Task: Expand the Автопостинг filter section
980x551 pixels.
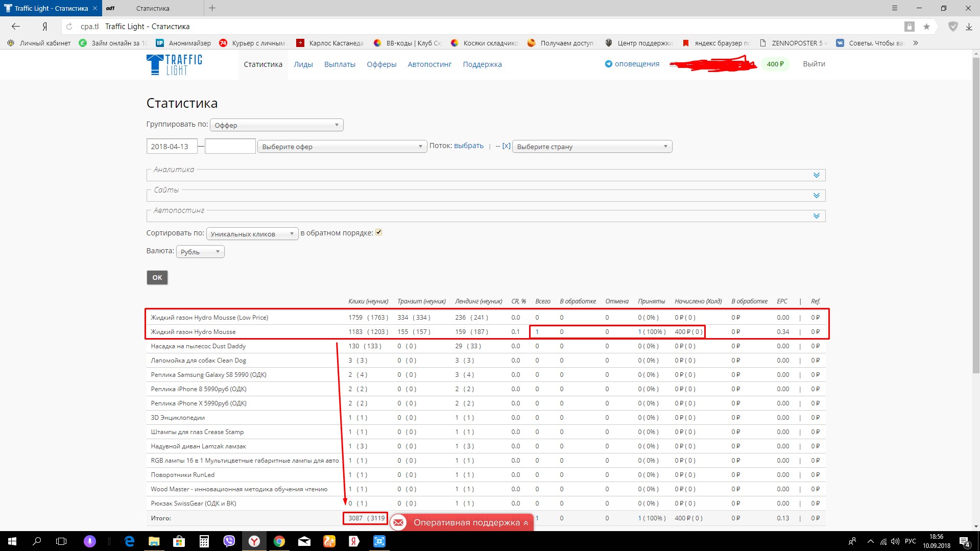Action: [816, 216]
